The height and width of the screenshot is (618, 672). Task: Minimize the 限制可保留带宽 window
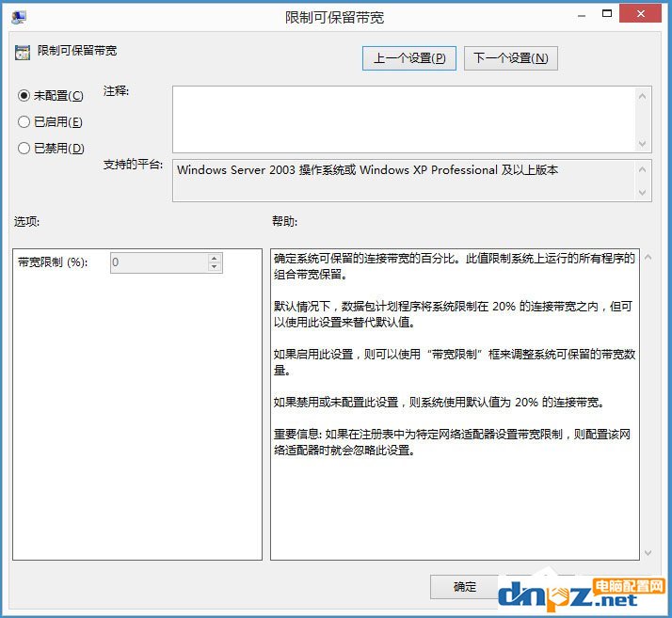pyautogui.click(x=582, y=16)
